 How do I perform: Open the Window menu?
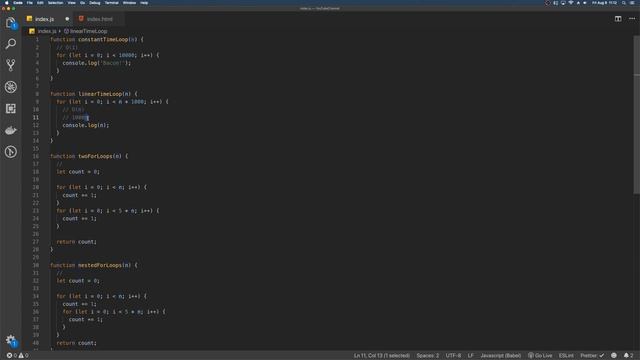click(x=129, y=3)
